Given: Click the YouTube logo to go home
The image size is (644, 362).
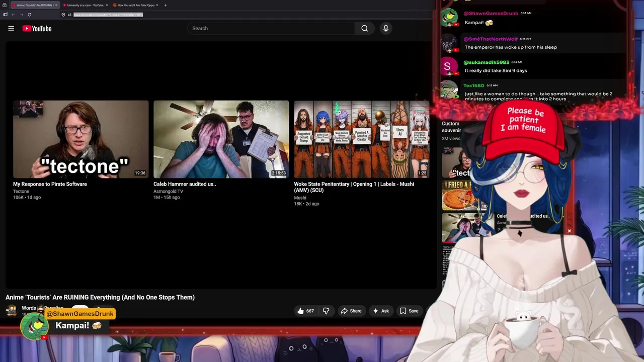Looking at the screenshot, I should coord(37,29).
